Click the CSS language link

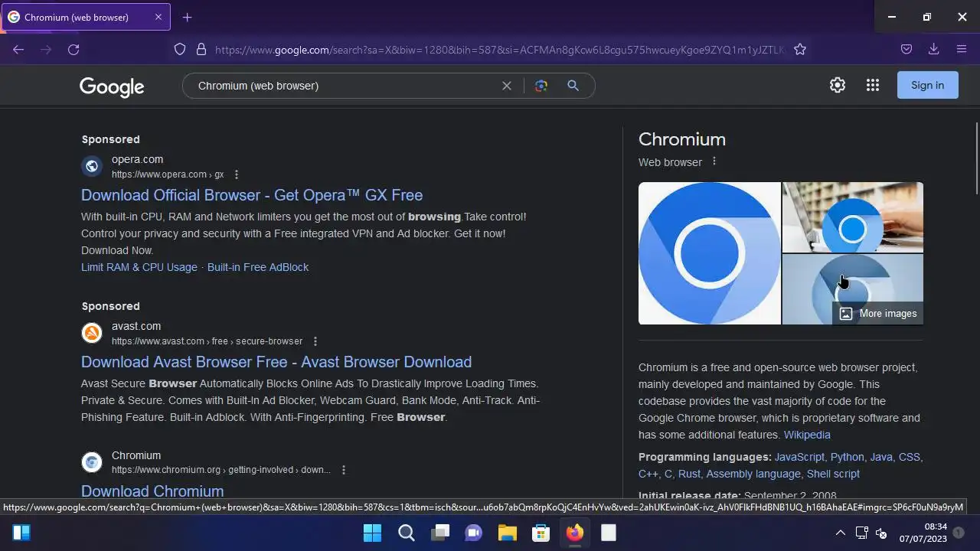[910, 457]
